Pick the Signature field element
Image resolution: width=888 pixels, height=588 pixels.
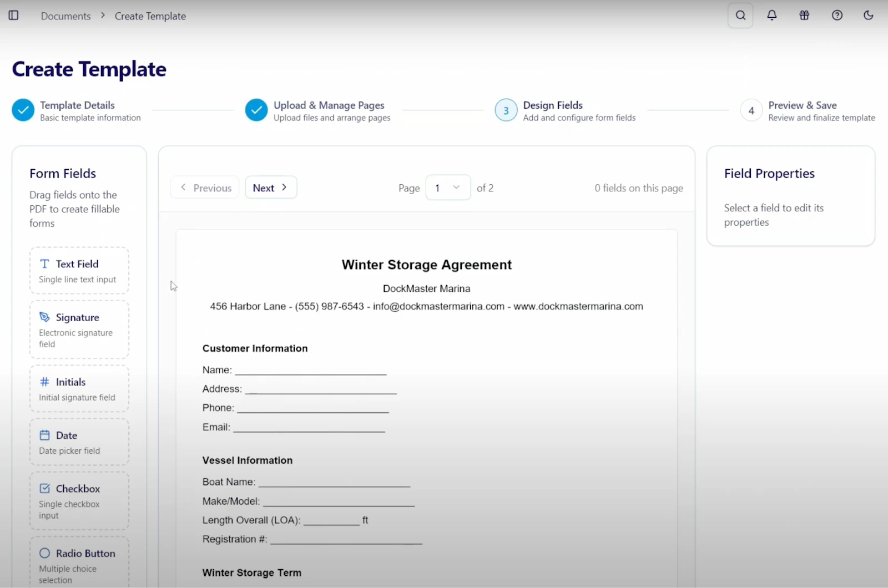point(79,330)
